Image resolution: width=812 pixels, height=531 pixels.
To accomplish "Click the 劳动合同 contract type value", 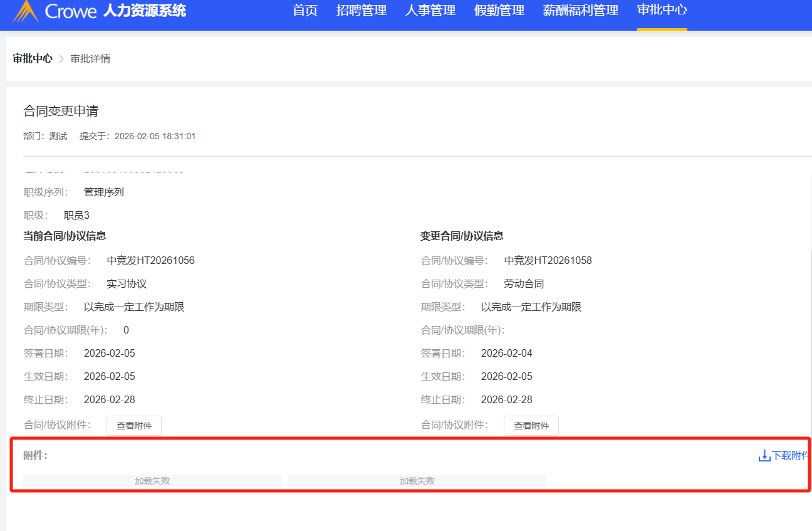I will (524, 284).
